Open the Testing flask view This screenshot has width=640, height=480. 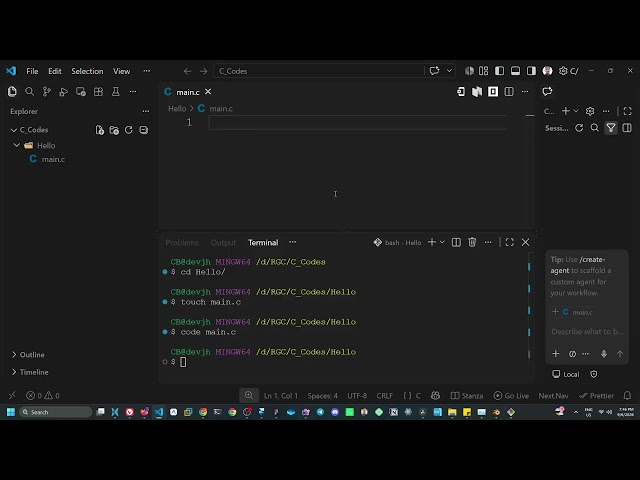[116, 92]
